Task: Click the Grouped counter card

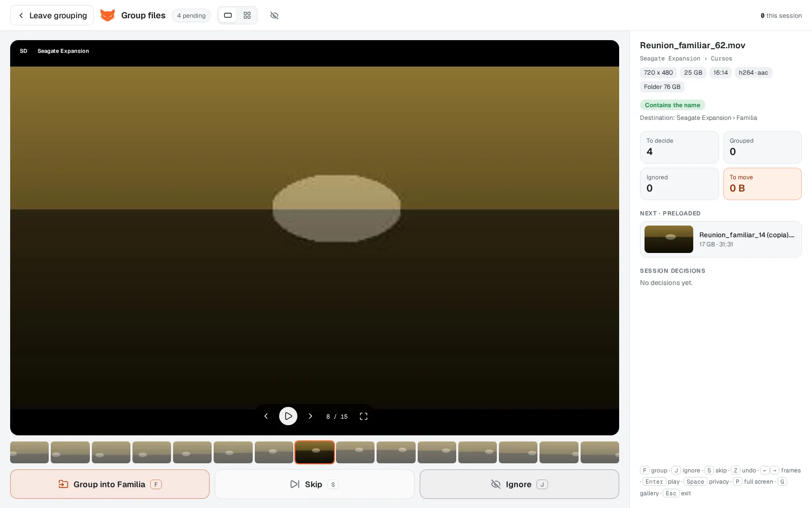Action: point(762,147)
